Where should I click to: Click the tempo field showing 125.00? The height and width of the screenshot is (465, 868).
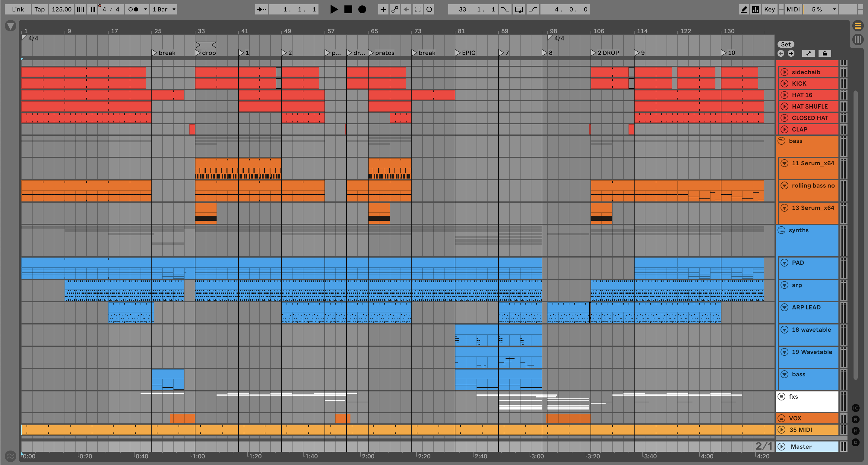coord(61,9)
